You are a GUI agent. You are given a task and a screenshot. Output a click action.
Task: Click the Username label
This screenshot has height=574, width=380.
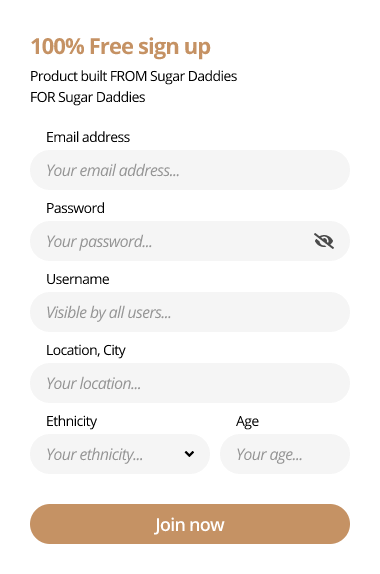point(78,279)
